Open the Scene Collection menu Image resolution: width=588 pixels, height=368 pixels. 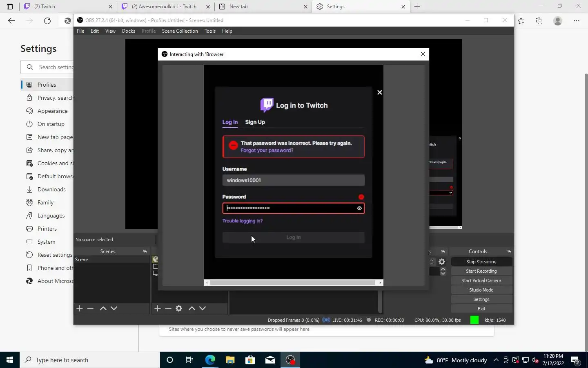point(180,31)
